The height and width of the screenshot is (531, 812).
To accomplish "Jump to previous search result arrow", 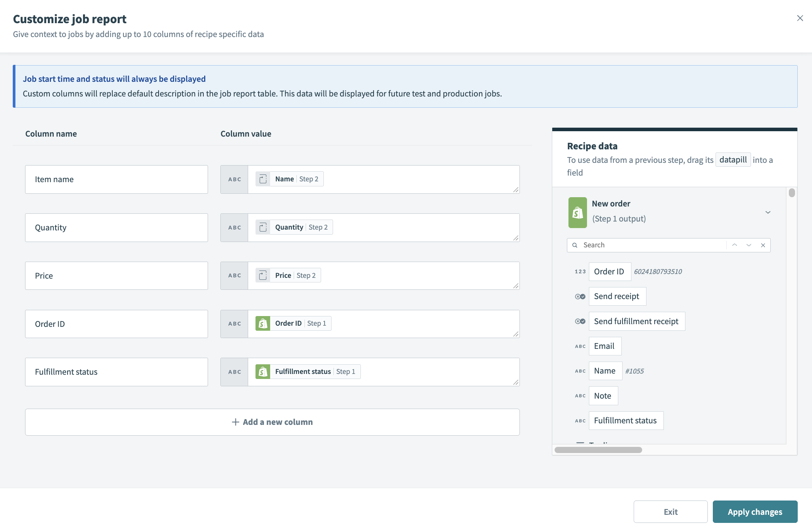I will pyautogui.click(x=734, y=245).
